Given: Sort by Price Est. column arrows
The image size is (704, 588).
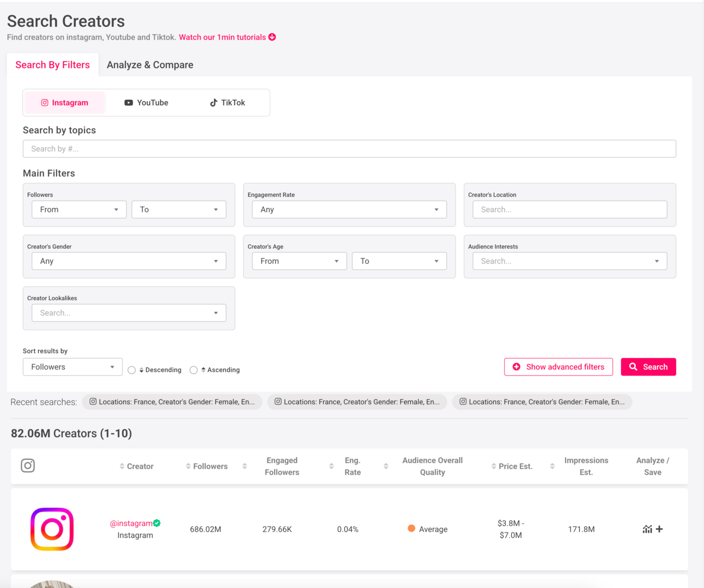Looking at the screenshot, I should [494, 466].
